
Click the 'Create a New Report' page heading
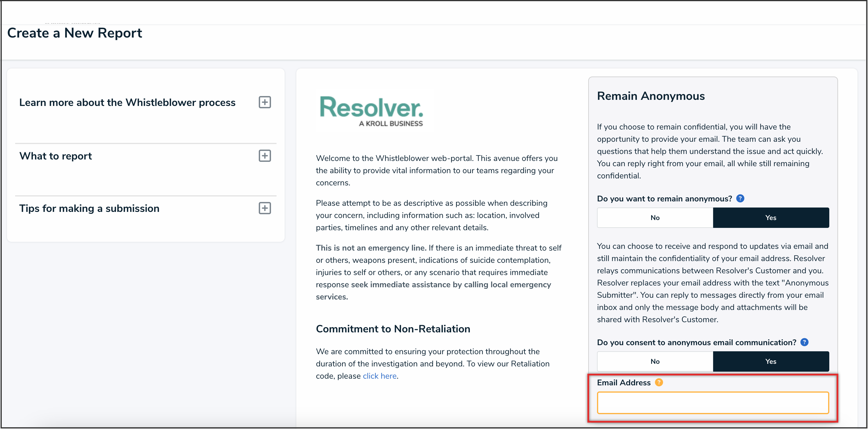(75, 33)
